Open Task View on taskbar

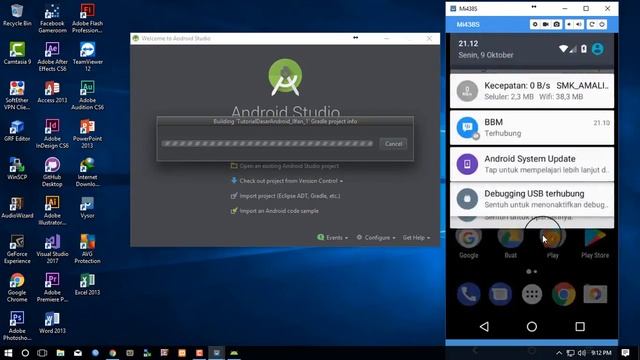pyautogui.click(x=42, y=353)
